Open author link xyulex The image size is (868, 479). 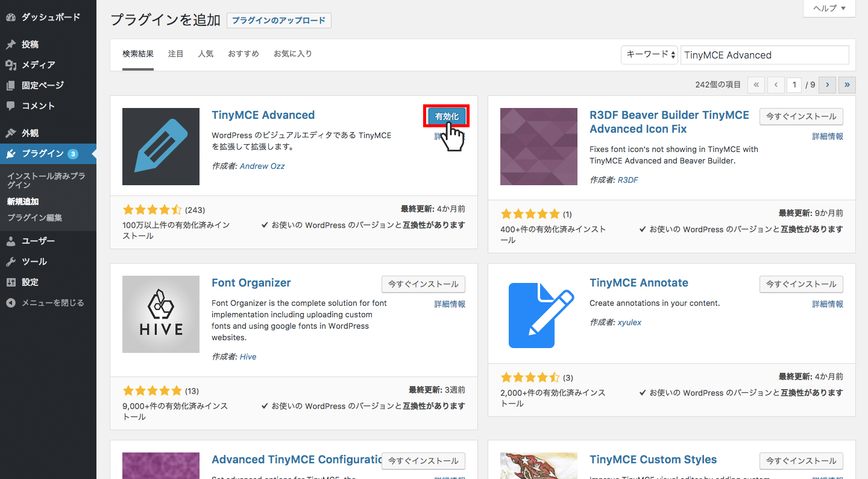tap(629, 322)
